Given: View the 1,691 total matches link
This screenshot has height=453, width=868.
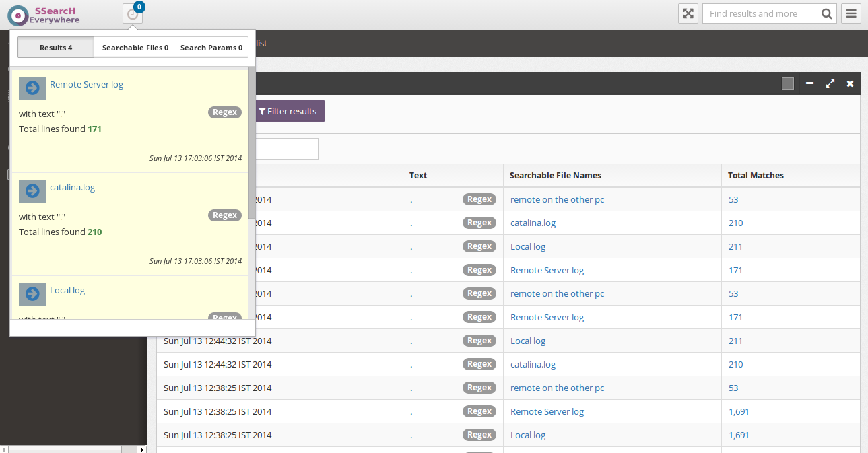Looking at the screenshot, I should (x=739, y=411).
